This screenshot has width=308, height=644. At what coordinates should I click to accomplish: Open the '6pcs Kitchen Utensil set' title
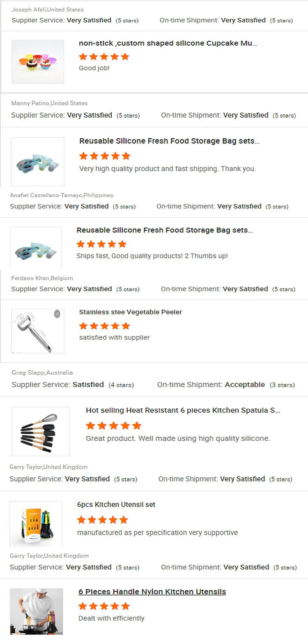(116, 505)
